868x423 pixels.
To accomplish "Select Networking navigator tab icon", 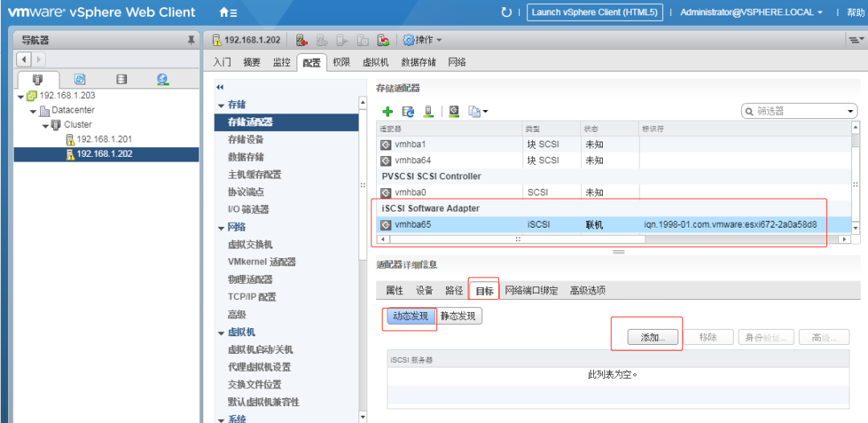I will tap(162, 79).
